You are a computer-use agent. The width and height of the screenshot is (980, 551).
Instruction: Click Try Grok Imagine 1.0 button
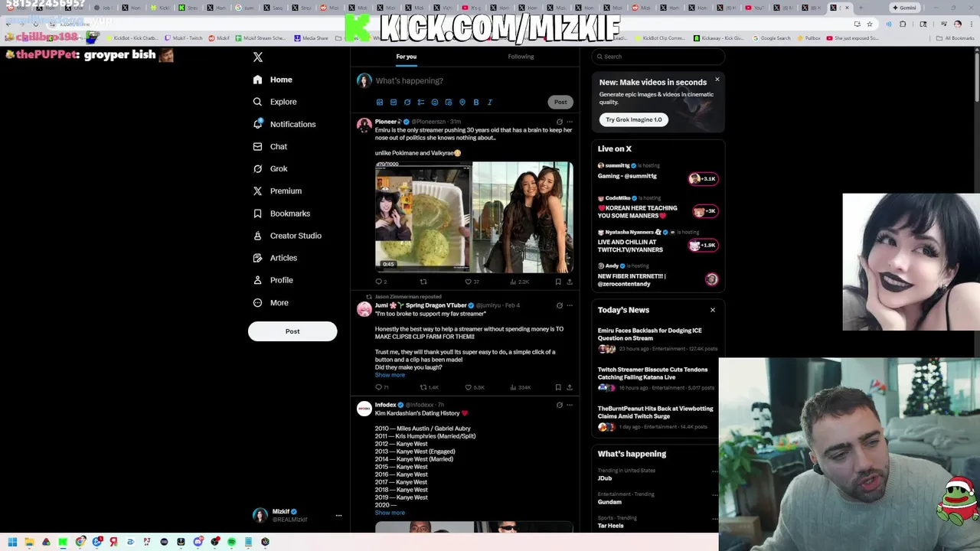pyautogui.click(x=634, y=119)
